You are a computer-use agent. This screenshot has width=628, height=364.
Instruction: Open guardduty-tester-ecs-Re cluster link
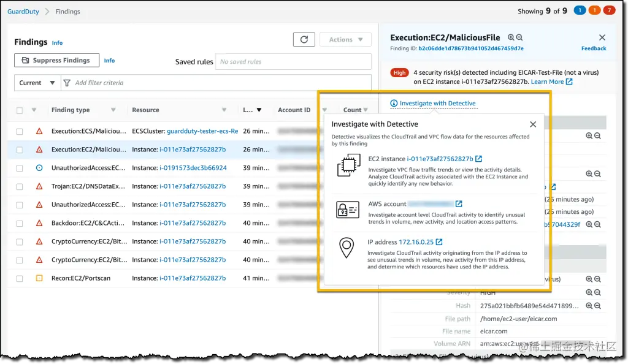(202, 131)
